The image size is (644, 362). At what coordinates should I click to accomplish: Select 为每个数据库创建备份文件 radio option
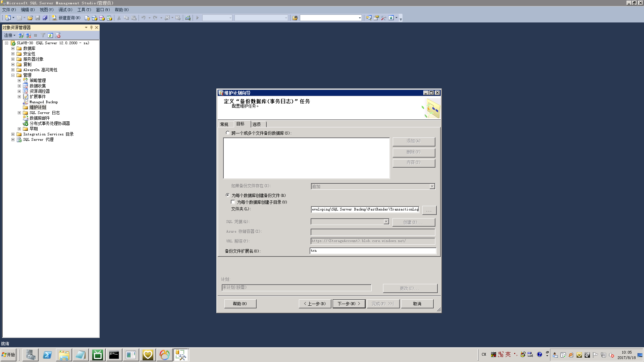228,195
